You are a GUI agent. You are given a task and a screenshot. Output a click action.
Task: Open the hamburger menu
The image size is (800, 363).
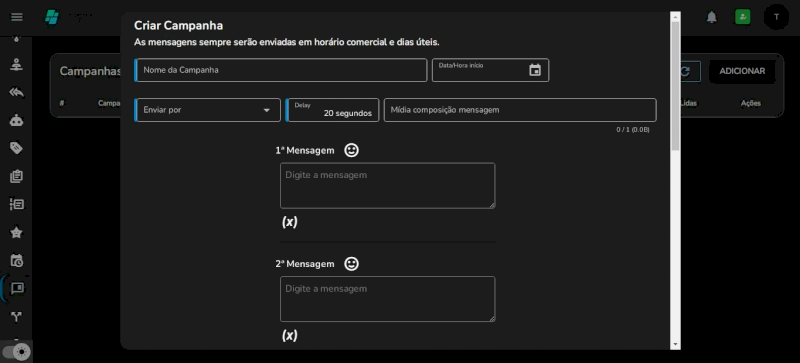(x=17, y=17)
